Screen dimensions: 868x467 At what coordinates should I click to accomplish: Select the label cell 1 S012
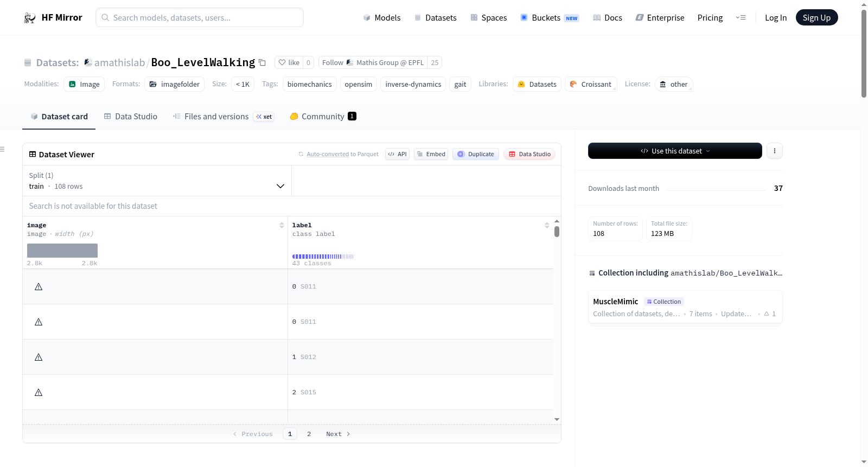(x=420, y=357)
